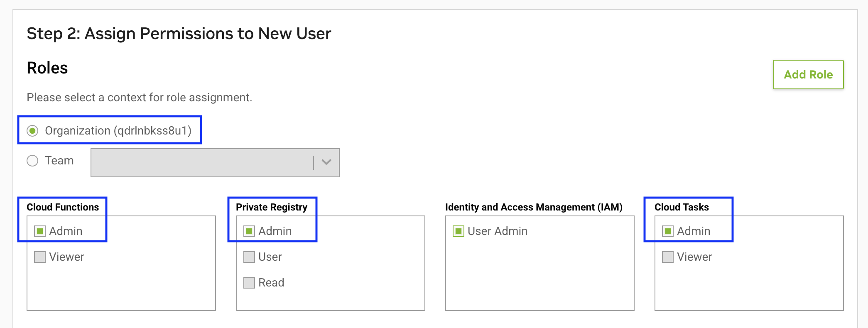Image resolution: width=868 pixels, height=328 pixels.
Task: Toggle Admin checkbox in Private Registry
Action: click(249, 231)
